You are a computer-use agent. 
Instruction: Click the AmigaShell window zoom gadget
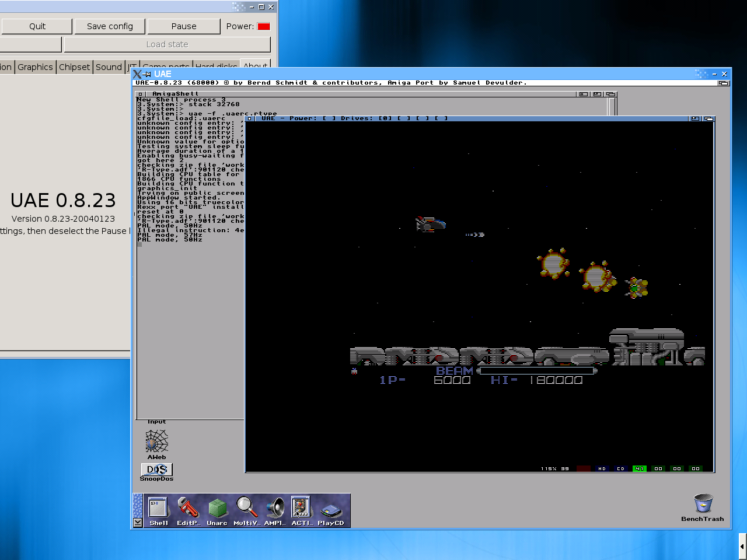[x=597, y=94]
